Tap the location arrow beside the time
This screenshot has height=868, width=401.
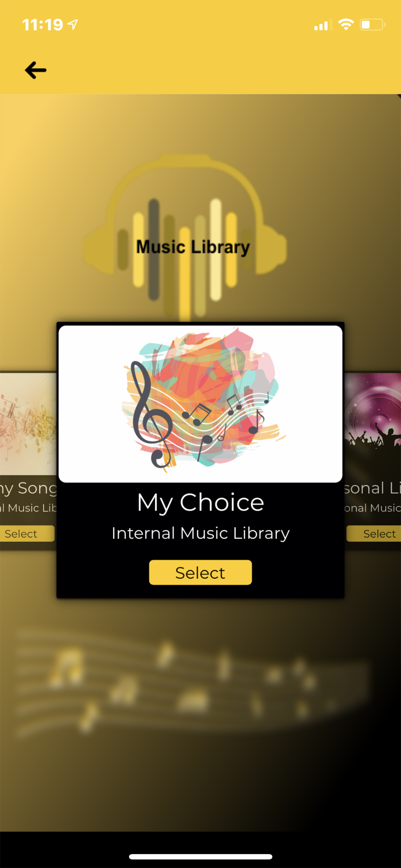[x=72, y=24]
